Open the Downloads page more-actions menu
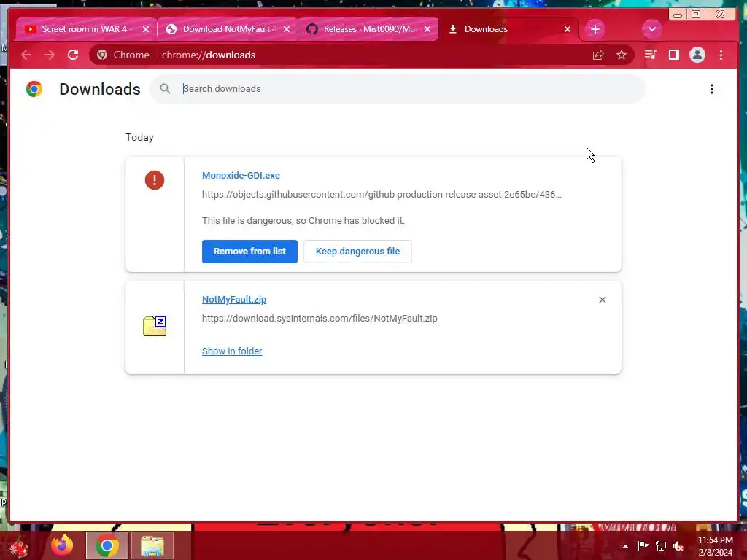 pos(712,89)
